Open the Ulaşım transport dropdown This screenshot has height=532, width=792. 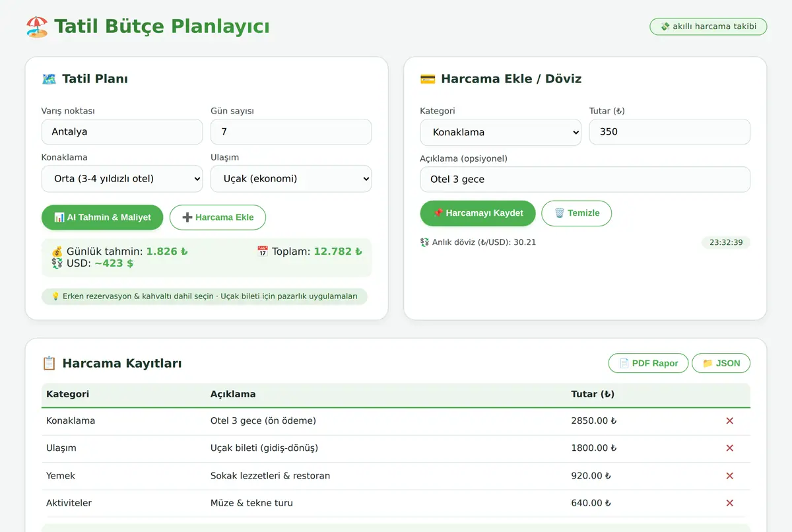291,179
